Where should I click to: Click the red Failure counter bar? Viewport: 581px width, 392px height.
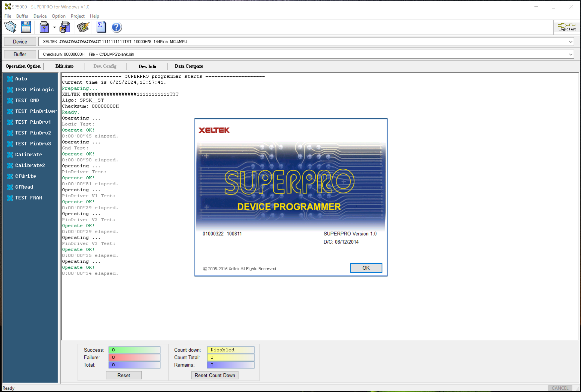tap(134, 357)
